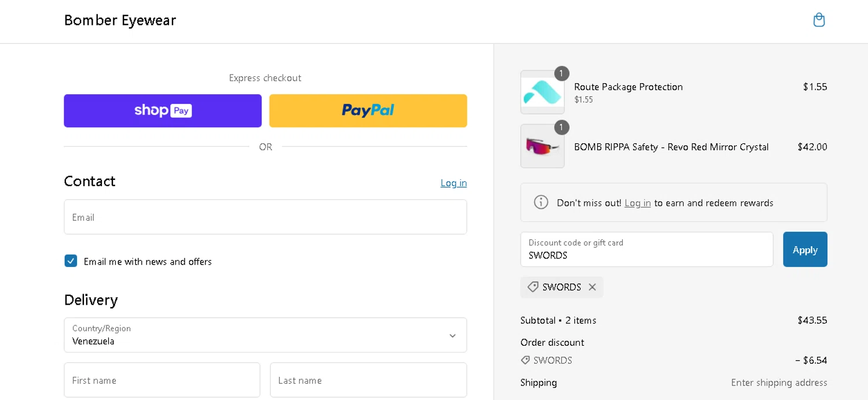Click the quantity badge on BOMB RIPPA item
This screenshot has width=868, height=400.
tap(561, 127)
